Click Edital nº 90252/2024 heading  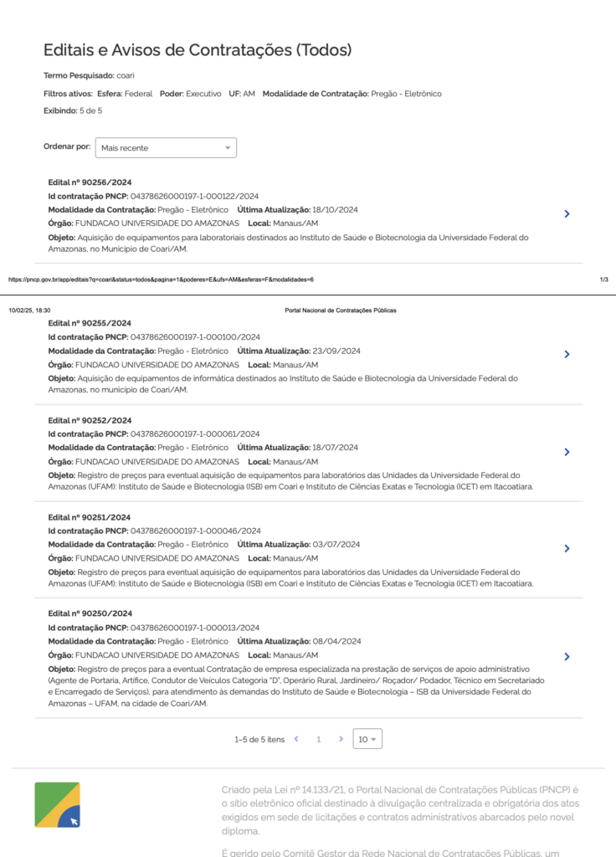click(90, 420)
